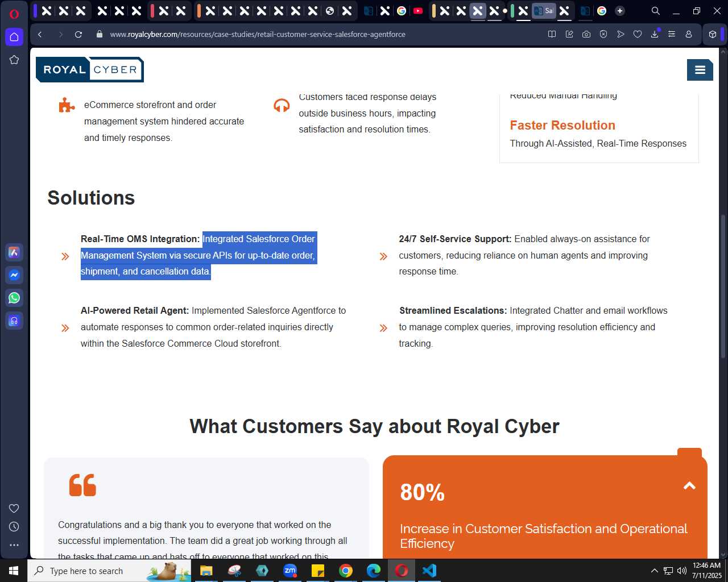Open the Start Page home icon in sidebar
The image size is (728, 582).
(14, 37)
